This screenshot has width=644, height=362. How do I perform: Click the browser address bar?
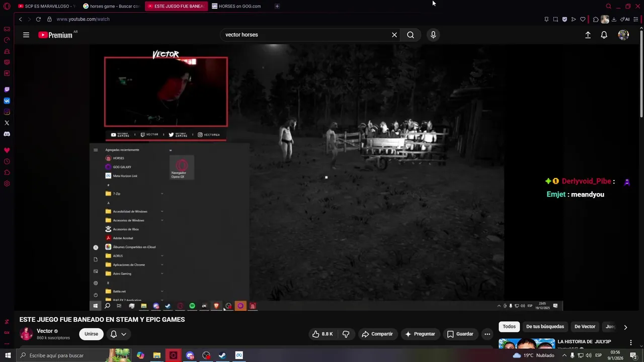297,19
